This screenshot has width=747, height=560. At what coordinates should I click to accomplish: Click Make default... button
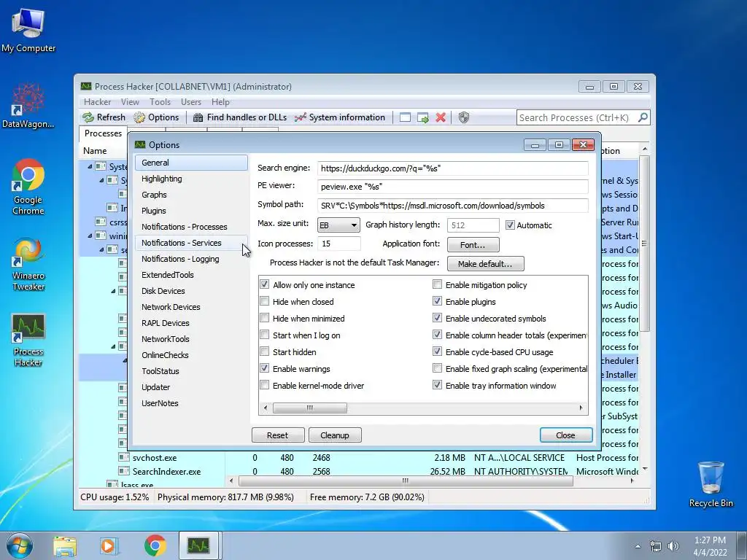click(485, 263)
